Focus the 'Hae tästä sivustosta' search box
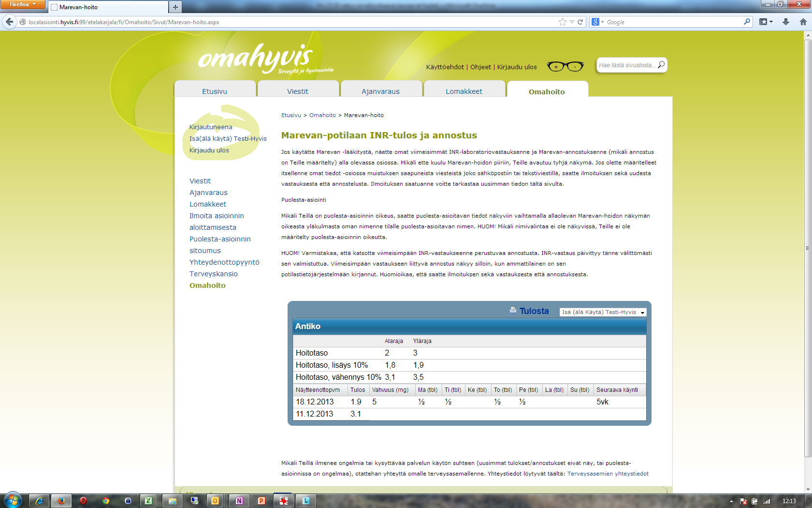This screenshot has height=508, width=812. (627, 65)
